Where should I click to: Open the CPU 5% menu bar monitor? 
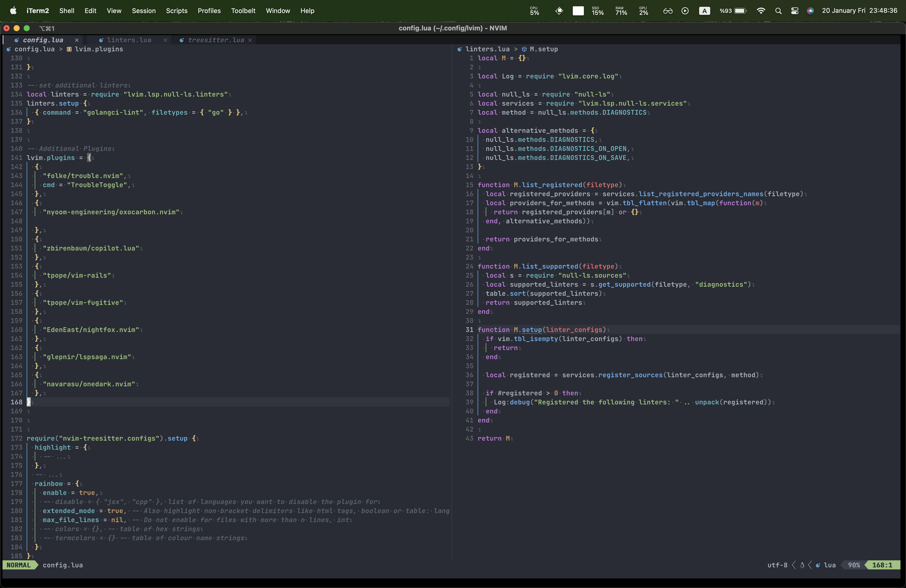pyautogui.click(x=535, y=11)
